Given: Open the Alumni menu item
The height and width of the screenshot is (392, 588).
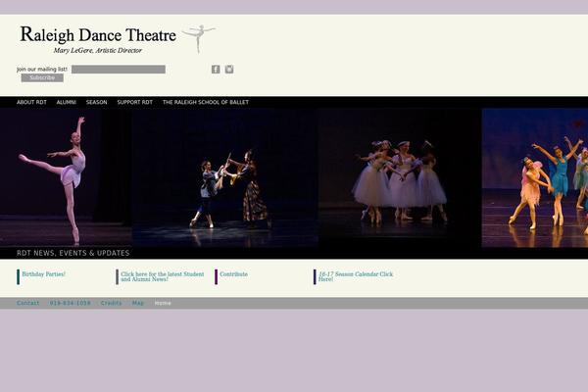Looking at the screenshot, I should tap(67, 102).
